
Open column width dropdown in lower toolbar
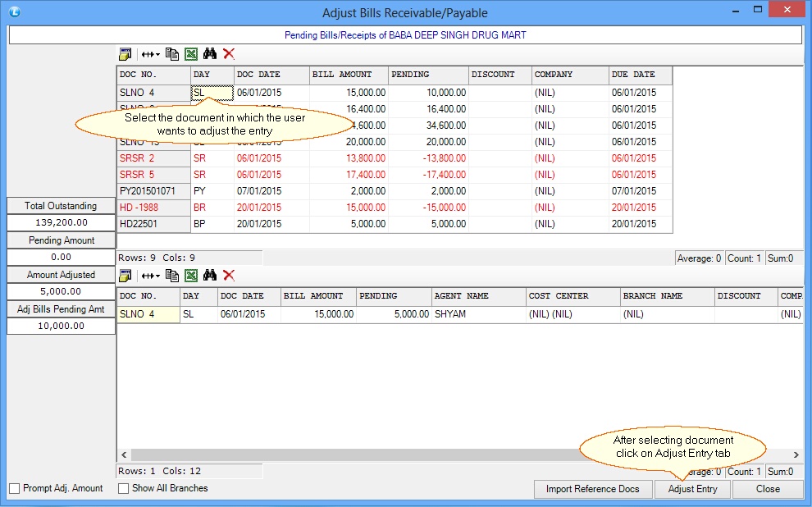(151, 276)
